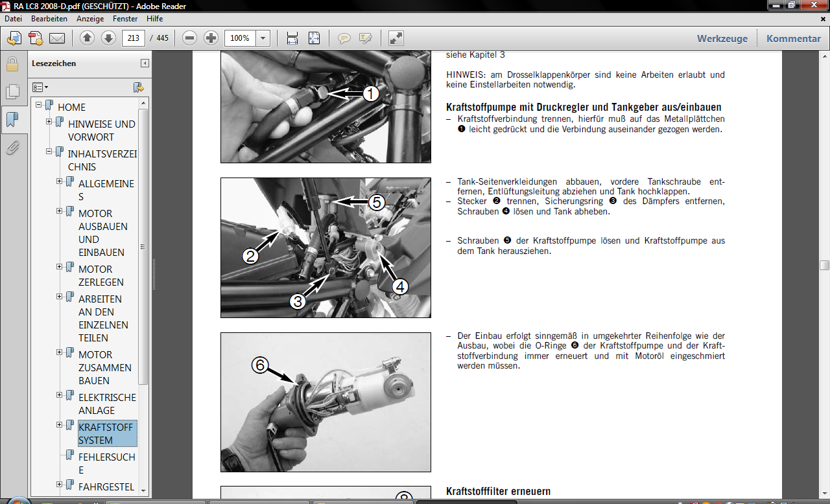Zoom out with the minus button
Viewport: 830px width, 504px height.
pos(189,38)
